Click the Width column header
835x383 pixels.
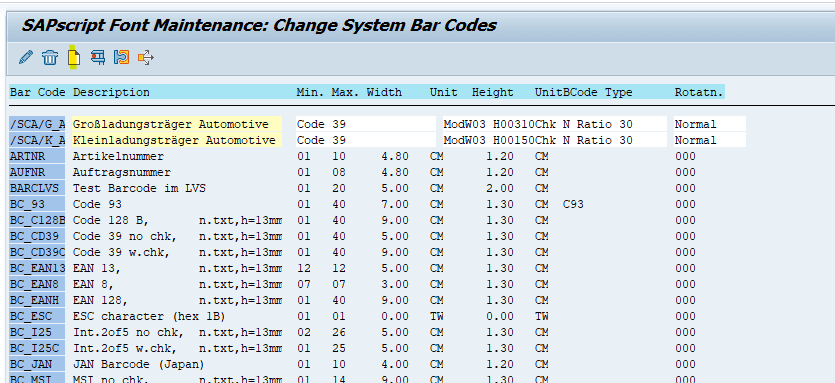[384, 92]
